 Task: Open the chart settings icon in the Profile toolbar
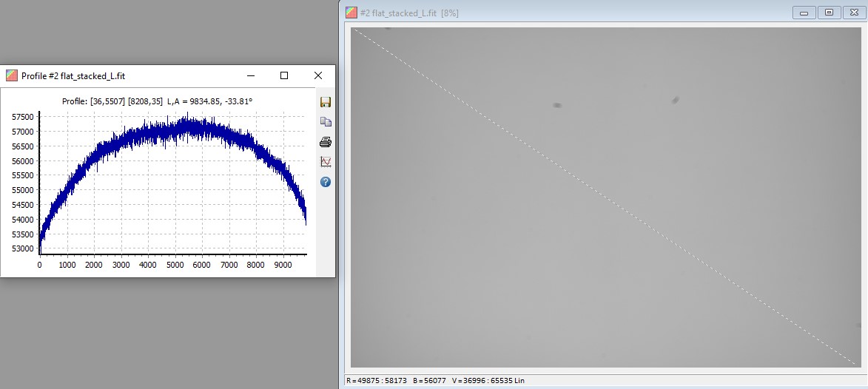click(x=325, y=162)
